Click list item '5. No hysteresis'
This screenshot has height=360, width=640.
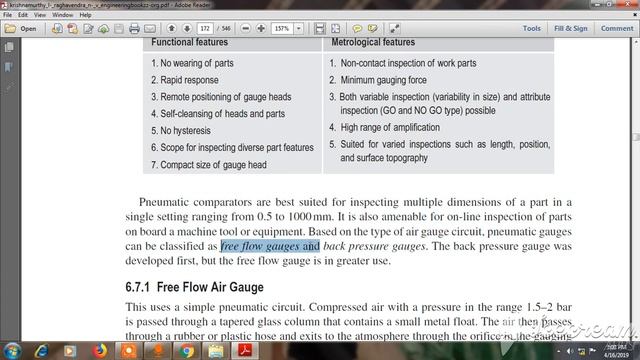click(x=181, y=131)
